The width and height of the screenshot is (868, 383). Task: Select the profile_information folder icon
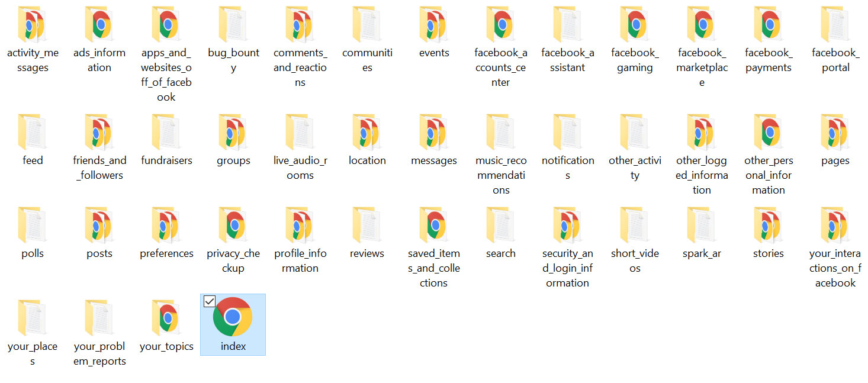[x=300, y=225]
